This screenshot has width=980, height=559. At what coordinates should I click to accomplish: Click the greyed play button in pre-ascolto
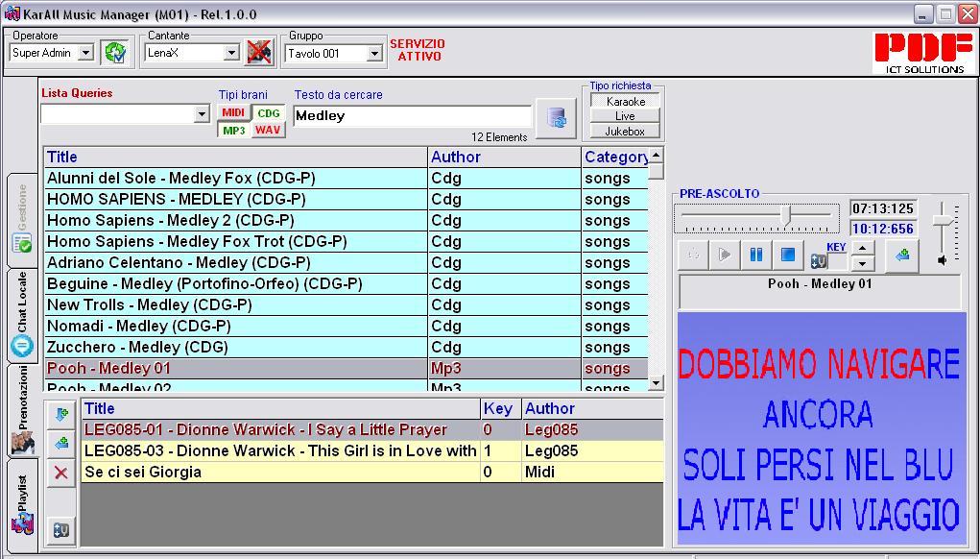coord(725,255)
